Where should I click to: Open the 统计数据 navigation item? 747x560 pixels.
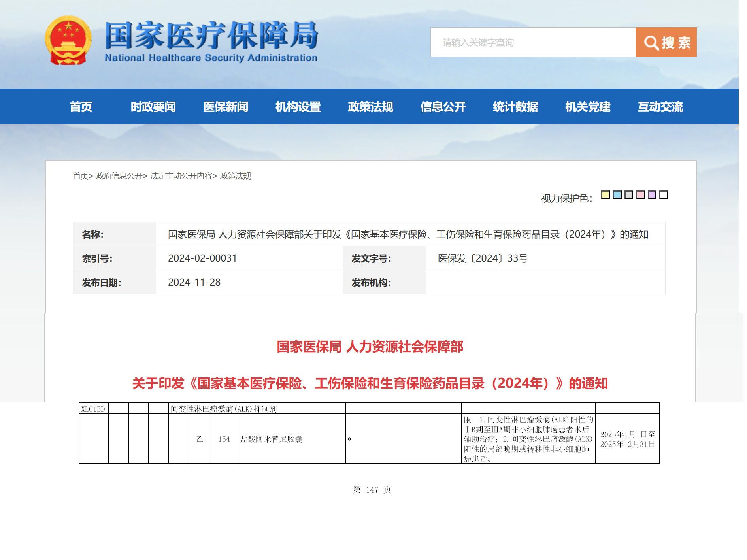[x=515, y=107]
